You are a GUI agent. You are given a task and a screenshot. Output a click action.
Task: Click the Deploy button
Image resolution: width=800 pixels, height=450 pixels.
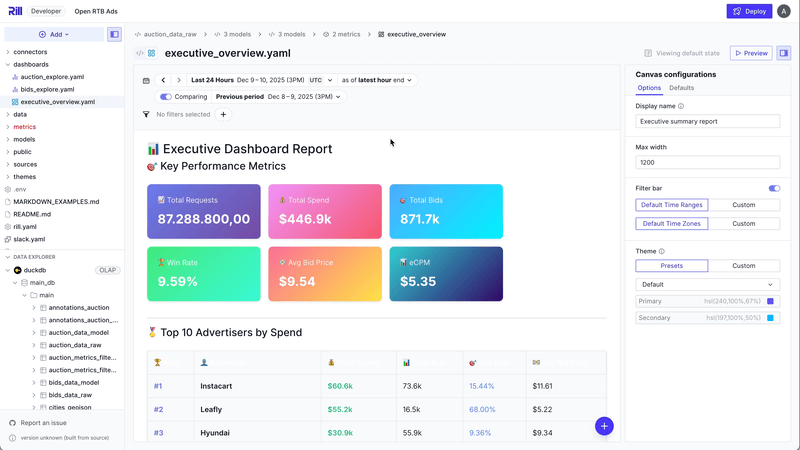coord(749,11)
